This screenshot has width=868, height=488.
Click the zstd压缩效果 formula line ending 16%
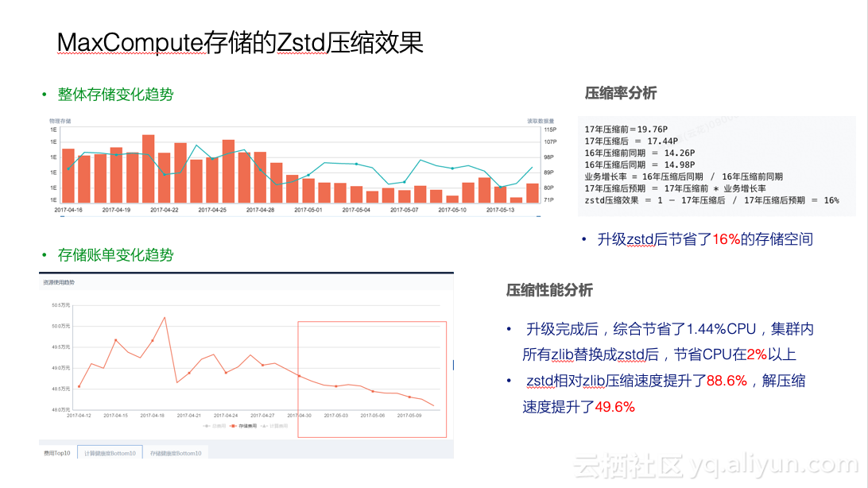712,200
